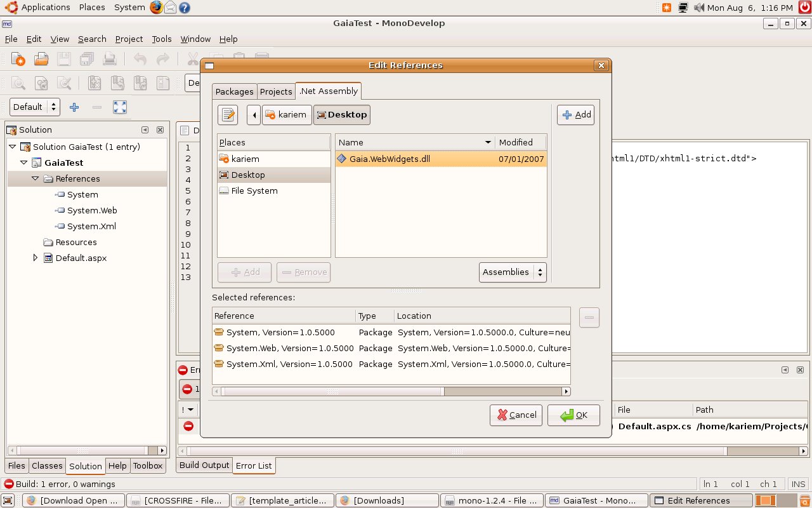This screenshot has height=508, width=812.
Task: Click the Solution pad horizontal scrollbar
Action: pos(88,450)
